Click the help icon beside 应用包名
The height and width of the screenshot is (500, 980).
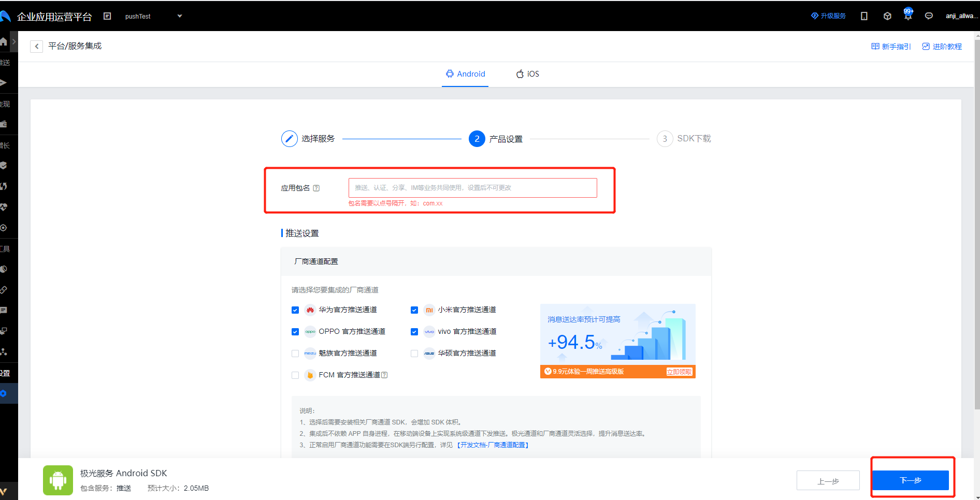click(316, 188)
